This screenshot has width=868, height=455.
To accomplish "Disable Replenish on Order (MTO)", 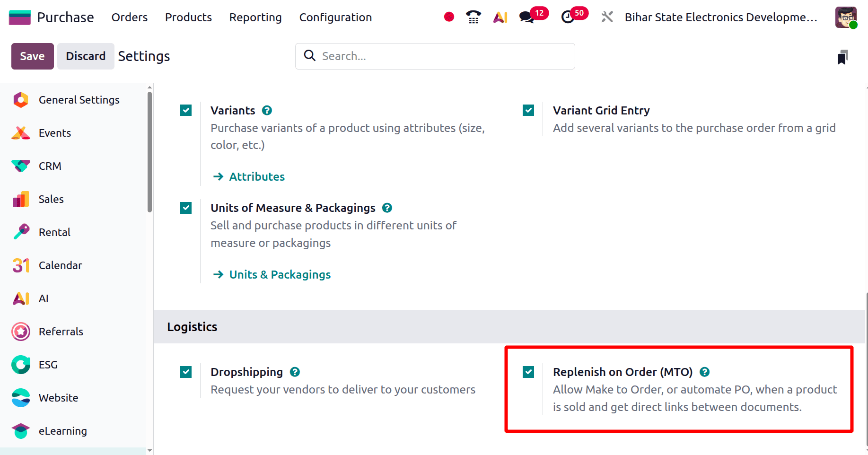I will pos(528,372).
